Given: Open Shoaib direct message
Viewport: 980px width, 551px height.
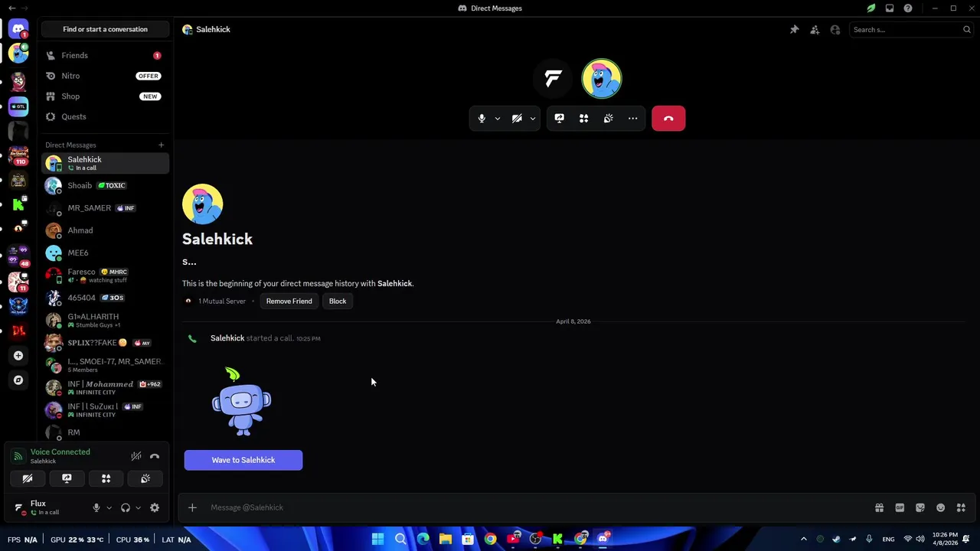Looking at the screenshot, I should [106, 185].
